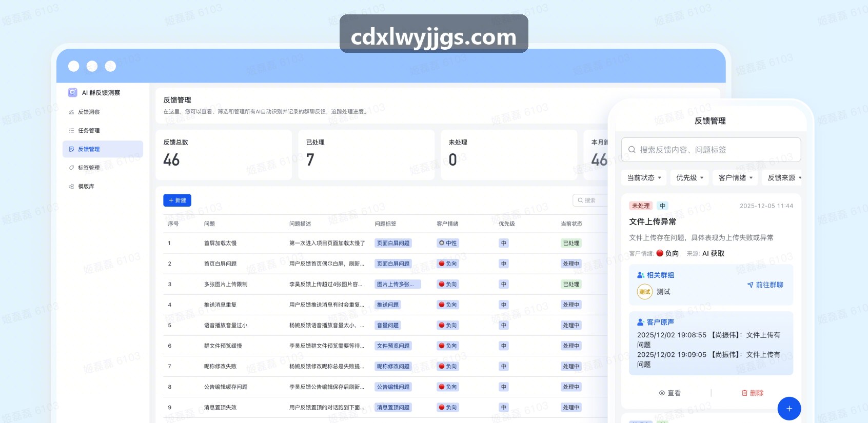Tap the magnifier icon in the mobile search bar

tap(632, 150)
